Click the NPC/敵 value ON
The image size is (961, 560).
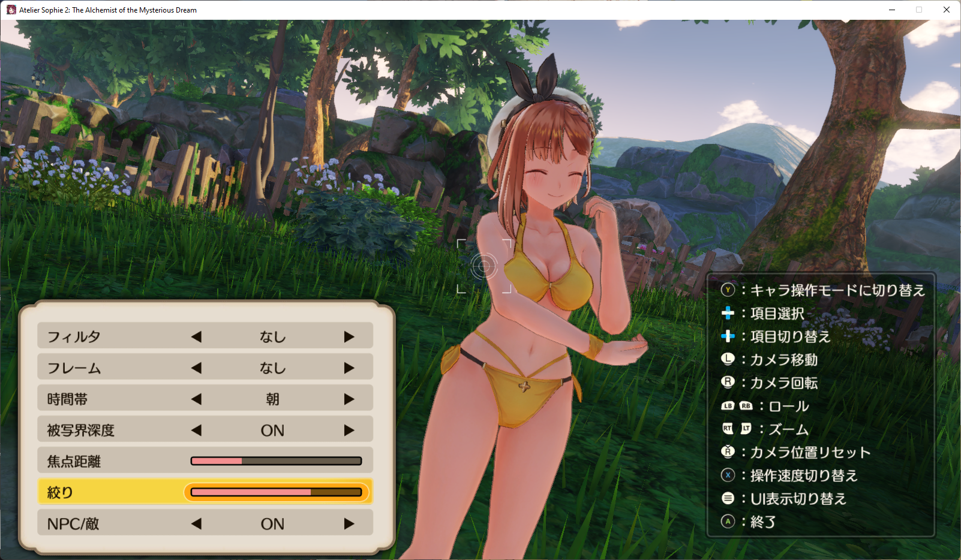(x=272, y=524)
